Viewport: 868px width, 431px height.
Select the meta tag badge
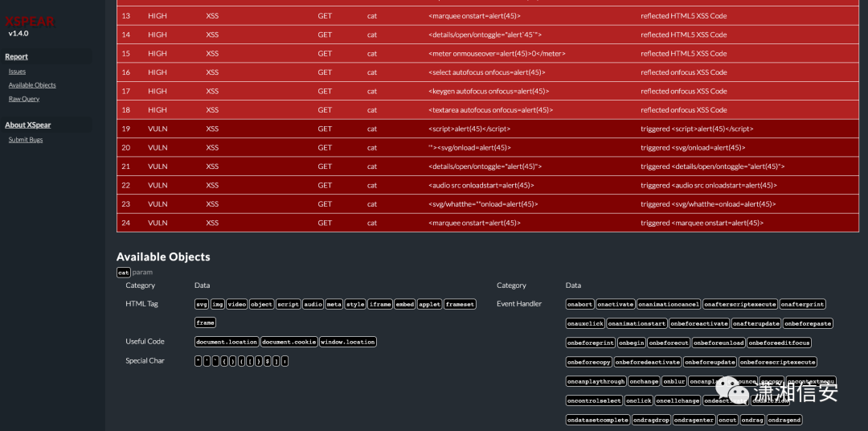[x=334, y=304]
